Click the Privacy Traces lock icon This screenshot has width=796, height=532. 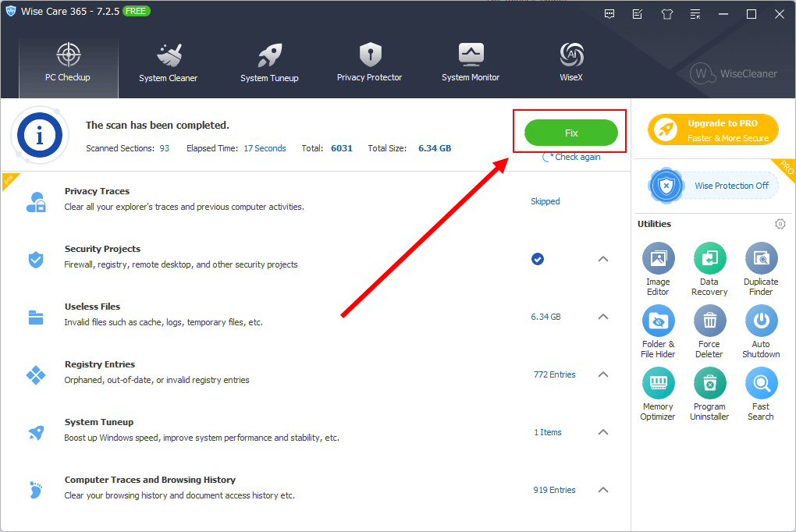(36, 201)
